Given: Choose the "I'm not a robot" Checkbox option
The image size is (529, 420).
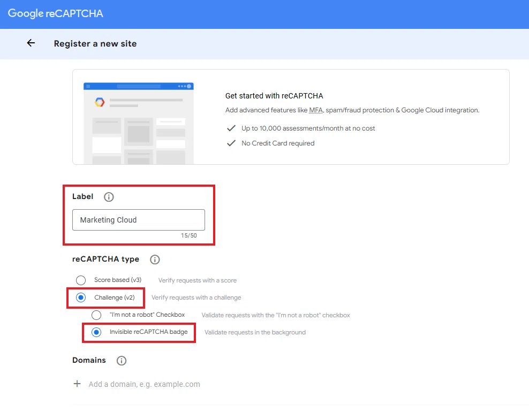Looking at the screenshot, I should click(96, 315).
